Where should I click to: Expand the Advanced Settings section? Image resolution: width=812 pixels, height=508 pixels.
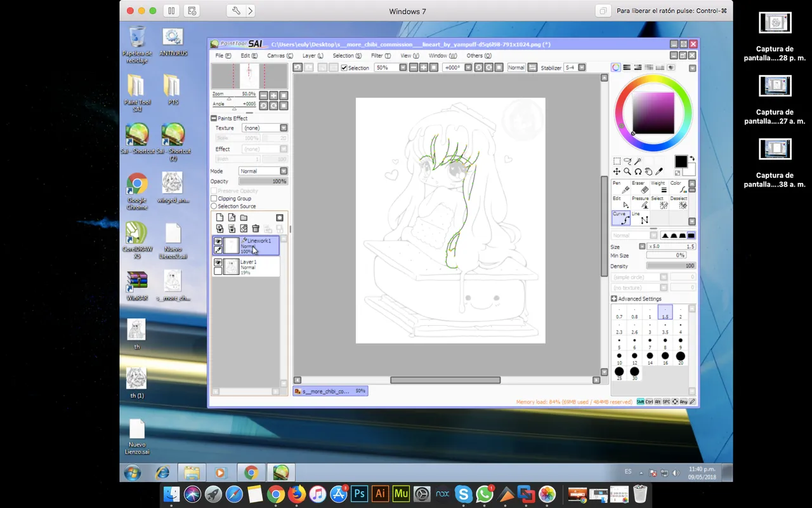[x=614, y=298]
